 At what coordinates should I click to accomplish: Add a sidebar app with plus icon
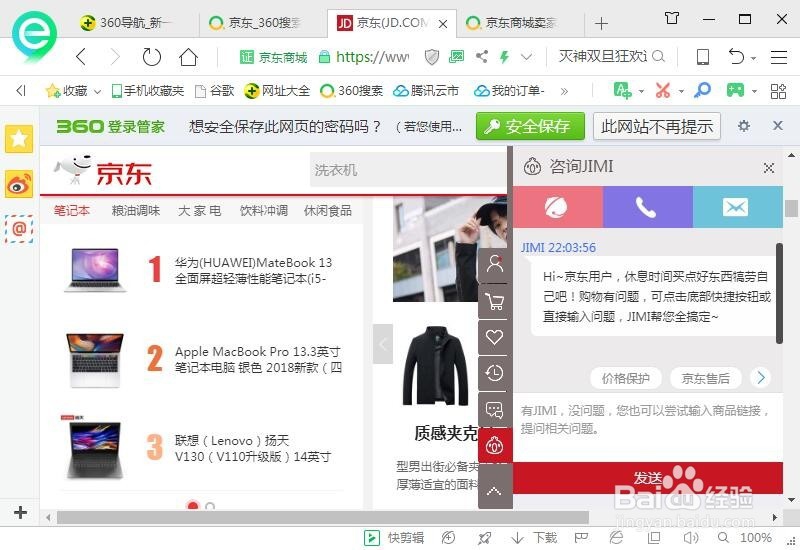coord(20,512)
